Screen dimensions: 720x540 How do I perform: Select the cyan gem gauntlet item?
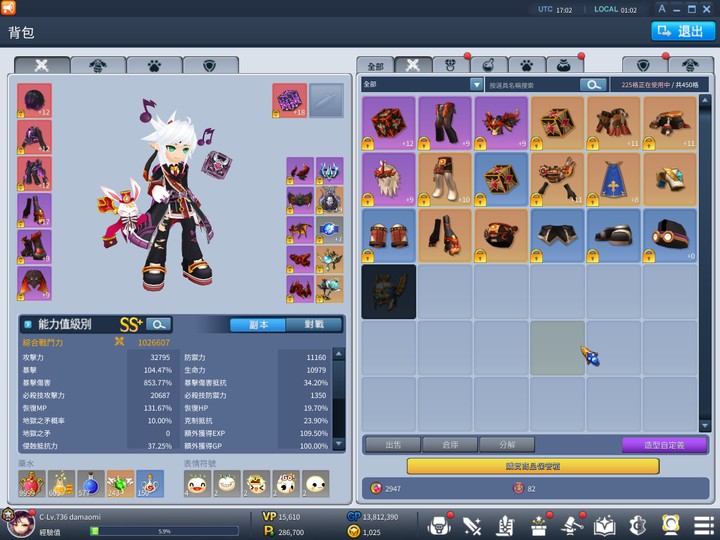coord(670,180)
